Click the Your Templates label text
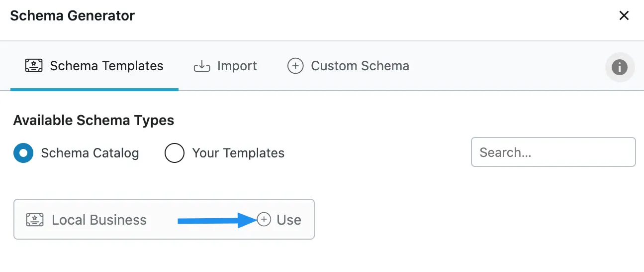644x272 pixels. [238, 153]
